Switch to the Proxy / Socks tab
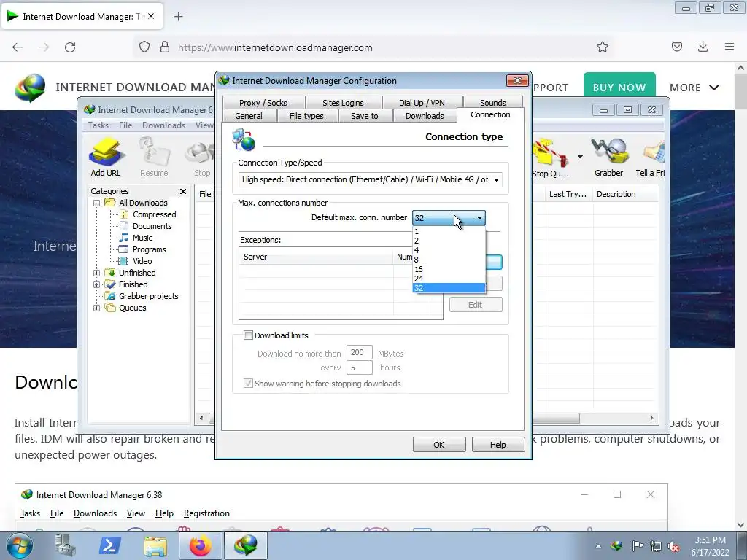Viewport: 747px width, 560px height. click(x=263, y=103)
